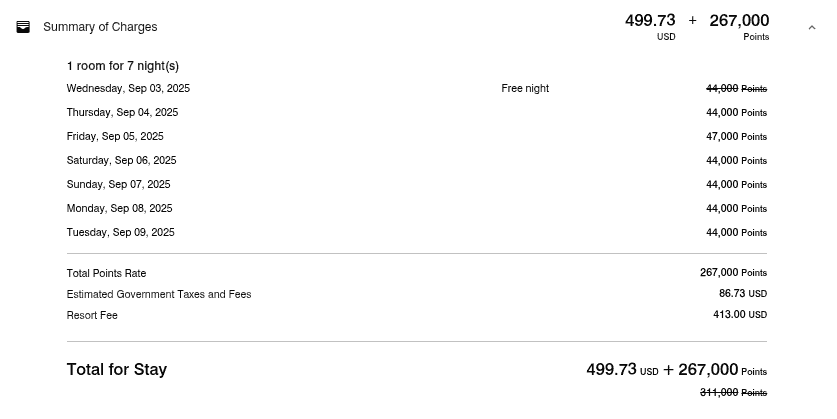The width and height of the screenshot is (837, 419).
Task: Click the crossed-out 44,000 Points on Wednesday
Action: tap(736, 89)
